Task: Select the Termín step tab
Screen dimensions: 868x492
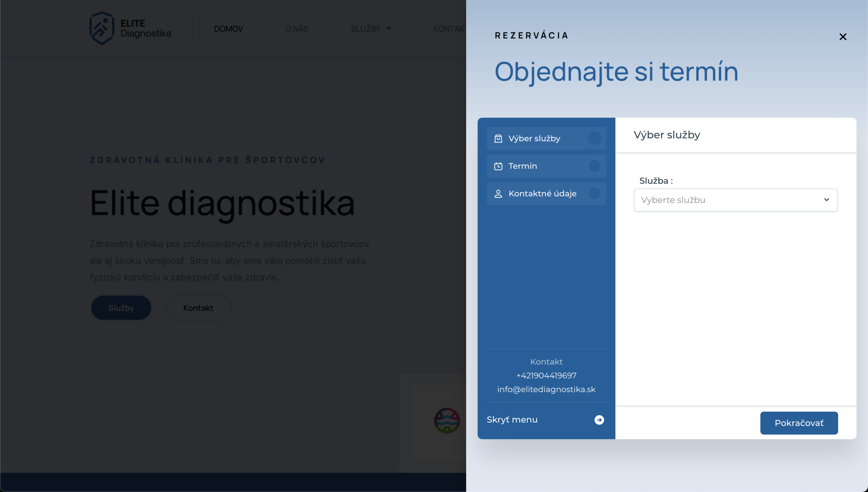Action: coord(546,166)
